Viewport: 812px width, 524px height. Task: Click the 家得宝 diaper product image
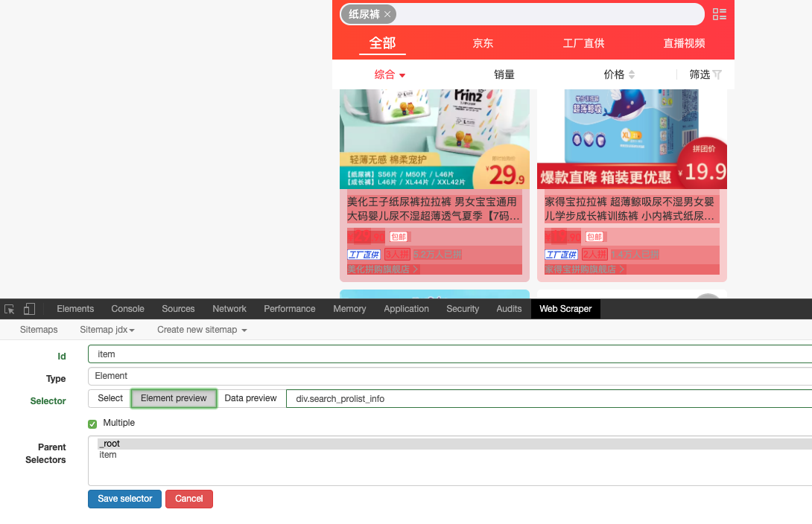click(x=632, y=139)
